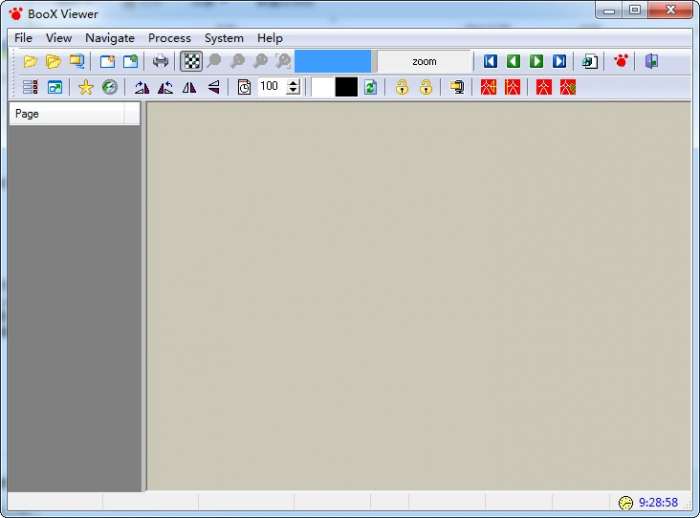The height and width of the screenshot is (518, 700).
Task: Click the yellow folder on monitor icon
Action: click(x=457, y=87)
